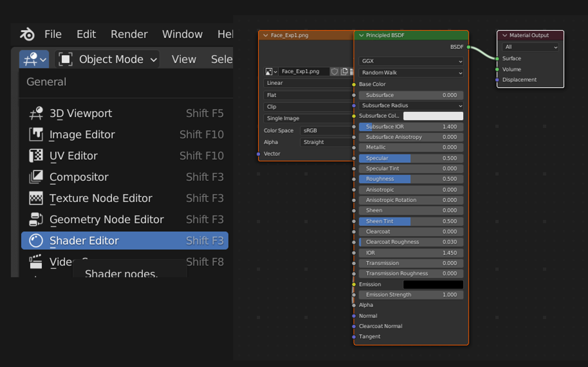Click the IOR value field
Viewport: 588px width, 367px height.
[x=411, y=253]
